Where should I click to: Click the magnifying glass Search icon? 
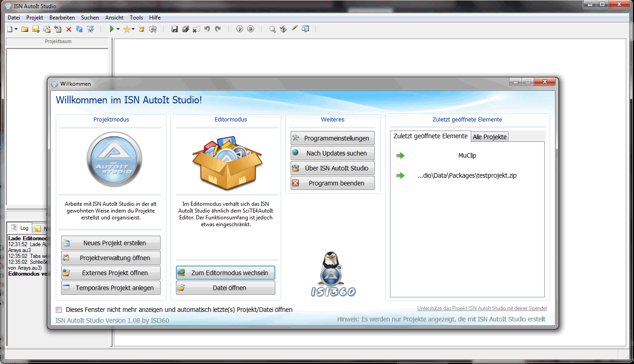[272, 29]
